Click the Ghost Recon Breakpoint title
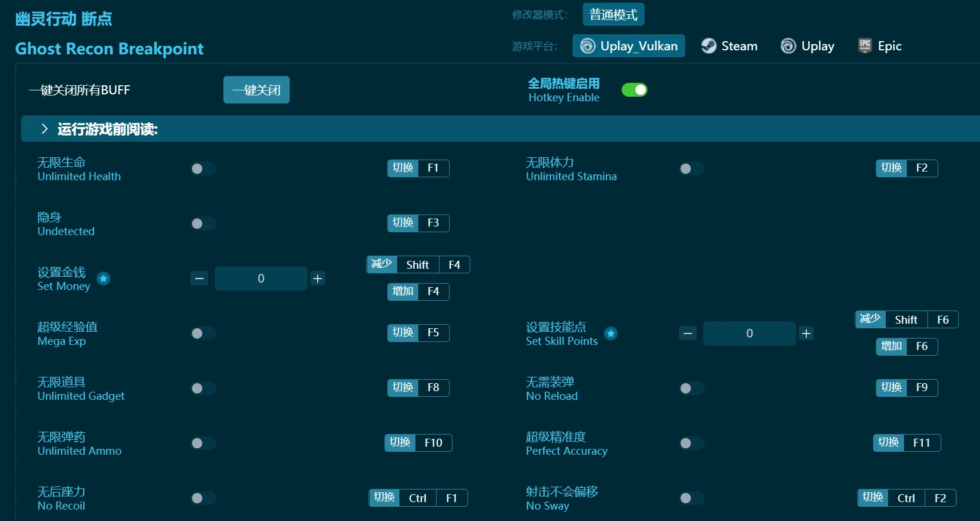The width and height of the screenshot is (980, 521). [x=109, y=49]
